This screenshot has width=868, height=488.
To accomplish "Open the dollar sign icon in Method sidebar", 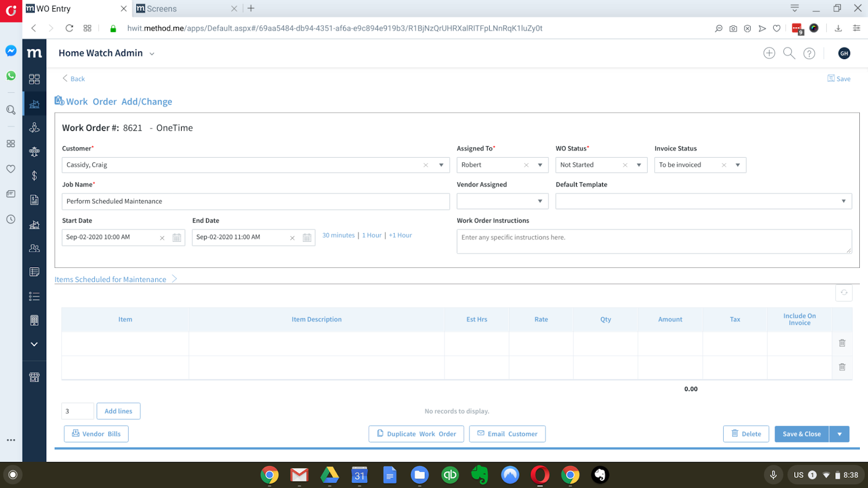I will (x=34, y=176).
